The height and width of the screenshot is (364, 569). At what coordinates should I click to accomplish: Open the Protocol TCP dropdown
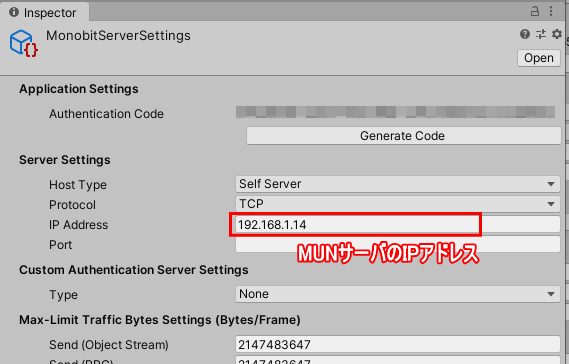tap(398, 204)
